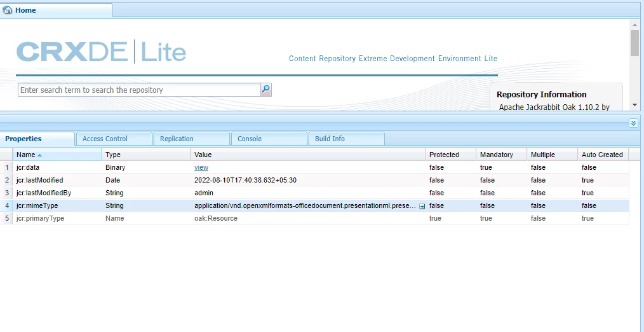Select the jcr:mimeType property name
The width and height of the screenshot is (644, 332).
37,205
